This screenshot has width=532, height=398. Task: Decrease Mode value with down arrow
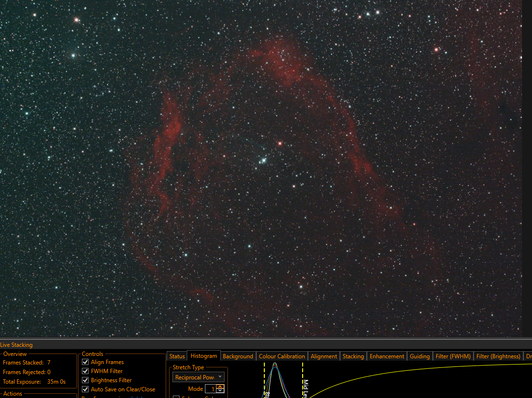click(x=220, y=391)
